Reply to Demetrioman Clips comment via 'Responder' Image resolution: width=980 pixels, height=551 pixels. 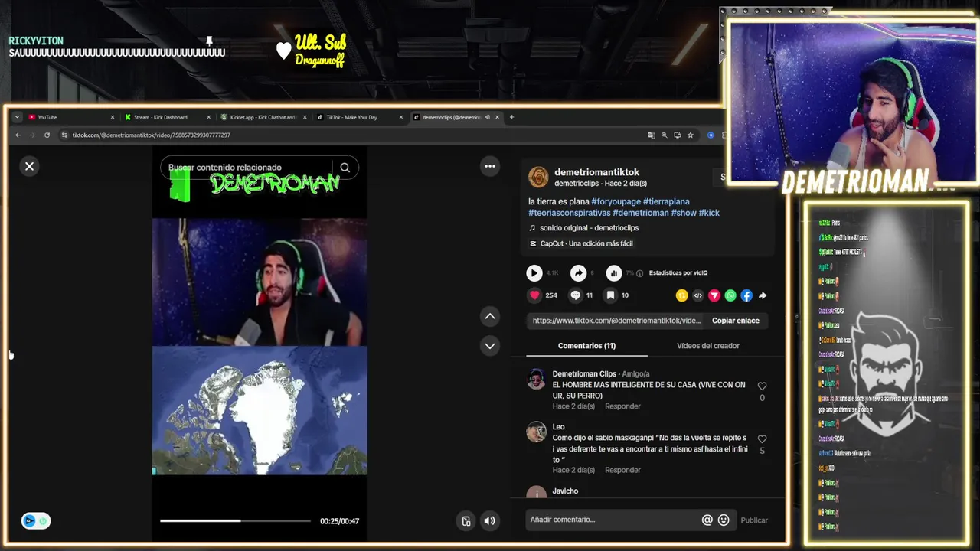tap(622, 406)
